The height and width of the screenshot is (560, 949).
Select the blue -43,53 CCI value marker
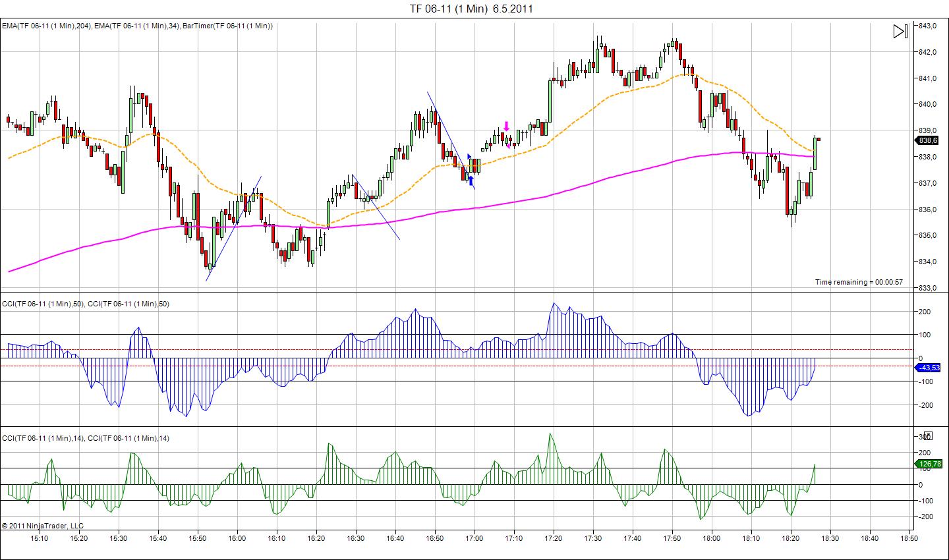point(928,368)
